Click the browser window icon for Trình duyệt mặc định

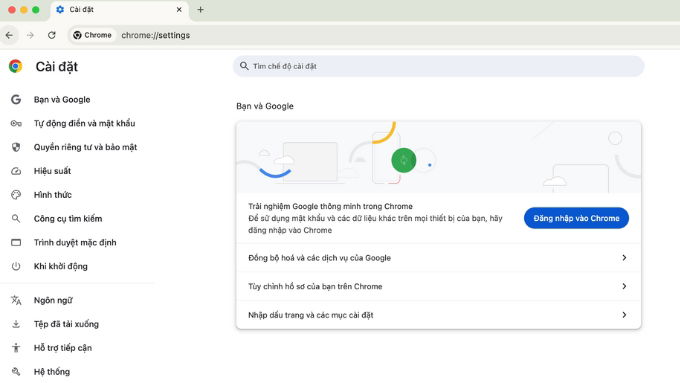point(16,242)
